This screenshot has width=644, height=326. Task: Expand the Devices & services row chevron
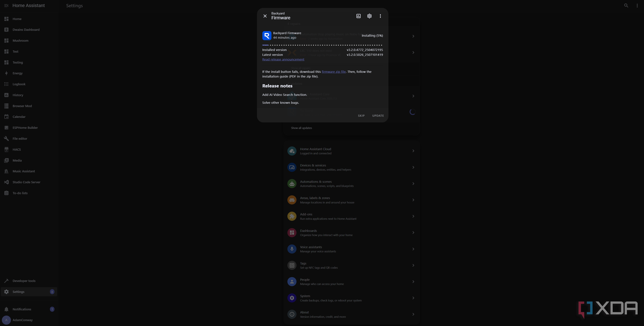pyautogui.click(x=413, y=167)
